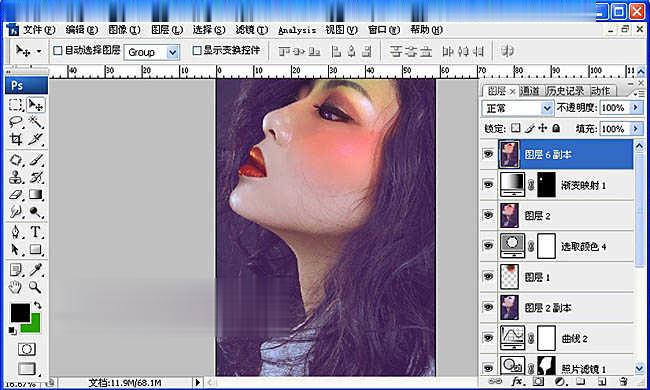Select 渐变映射 1 layer mask thumbnail

click(x=546, y=185)
